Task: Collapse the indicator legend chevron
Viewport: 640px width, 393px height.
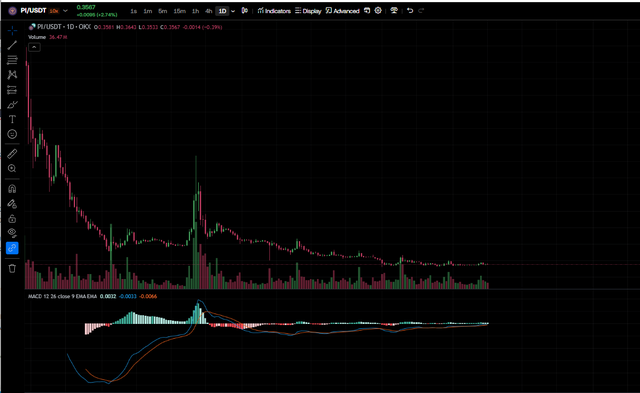Action: pos(34,47)
